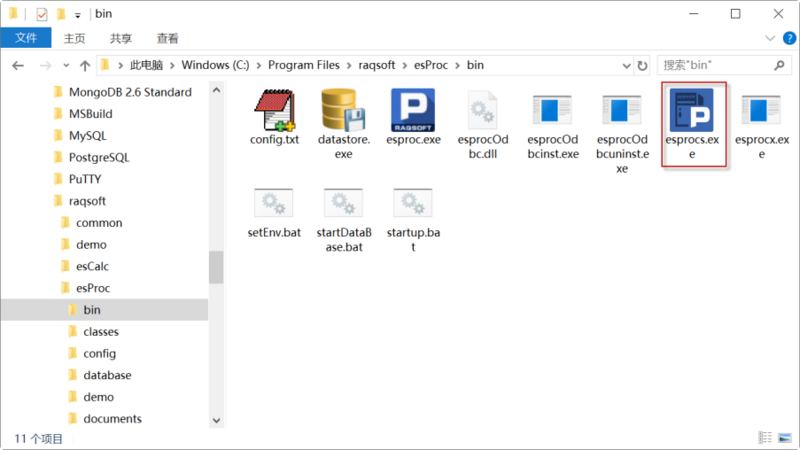Navigate to Program Files in breadcrumb
800x450 pixels.
pos(304,65)
